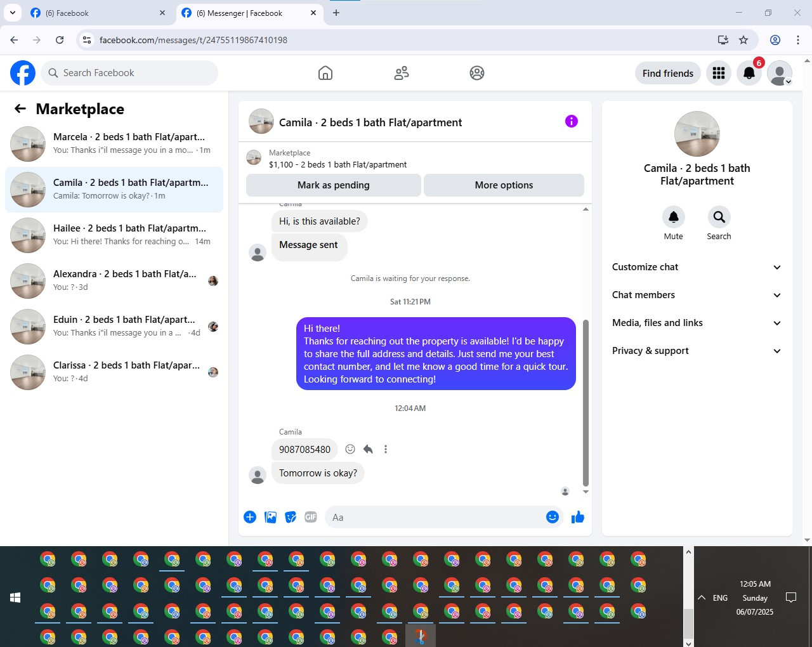The height and width of the screenshot is (647, 812).
Task: Click the address bar URL
Action: tap(193, 40)
